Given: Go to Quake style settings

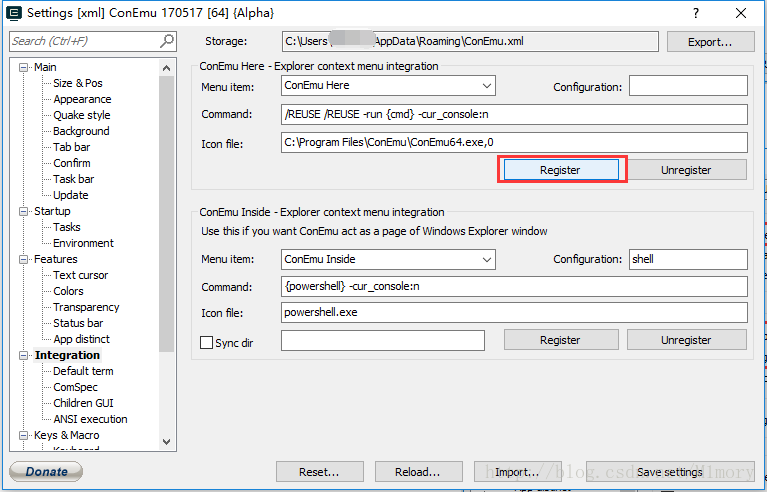Looking at the screenshot, I should coord(82,115).
